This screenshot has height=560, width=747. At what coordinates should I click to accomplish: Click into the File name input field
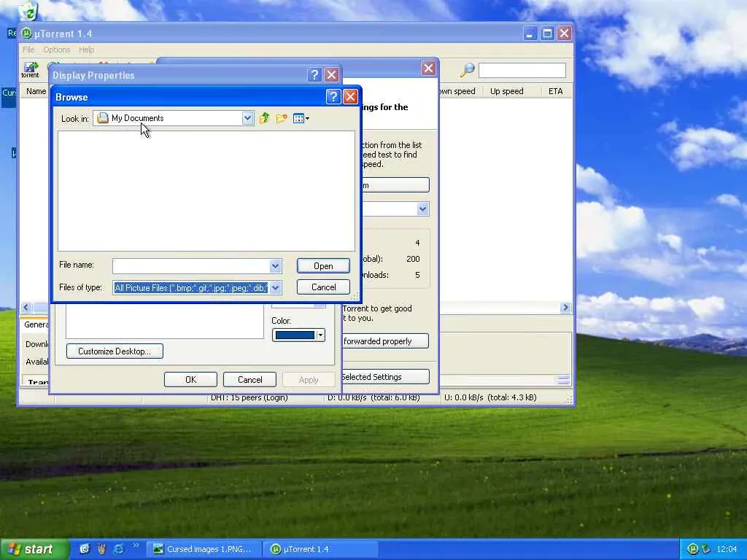tap(191, 266)
